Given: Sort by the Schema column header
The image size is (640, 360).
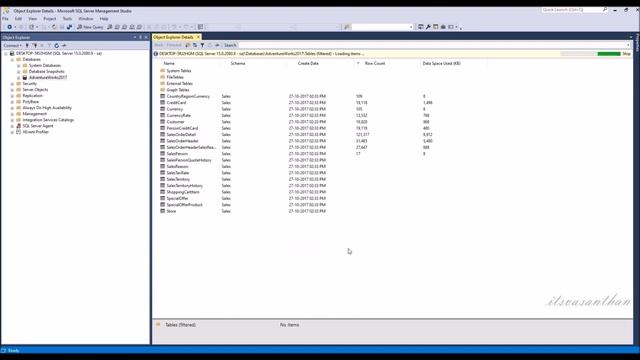Looking at the screenshot, I should point(238,64).
